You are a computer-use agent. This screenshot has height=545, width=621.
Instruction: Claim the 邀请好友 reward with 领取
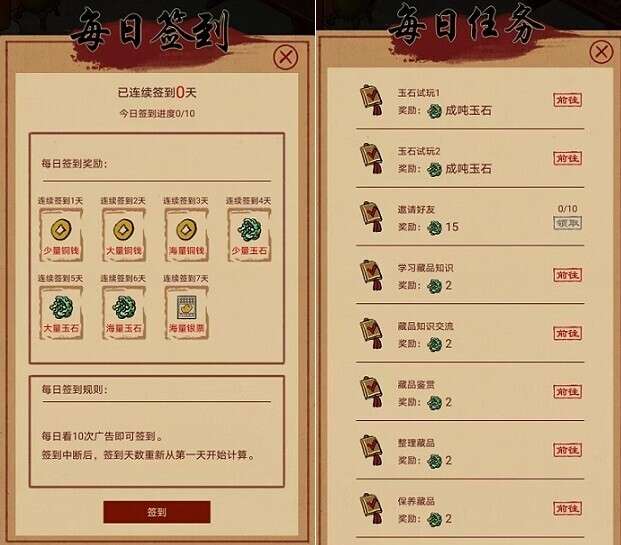tap(568, 223)
